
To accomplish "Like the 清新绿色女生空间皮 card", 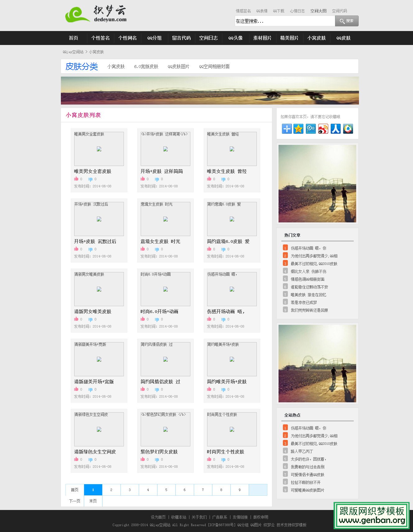I will tap(76, 459).
